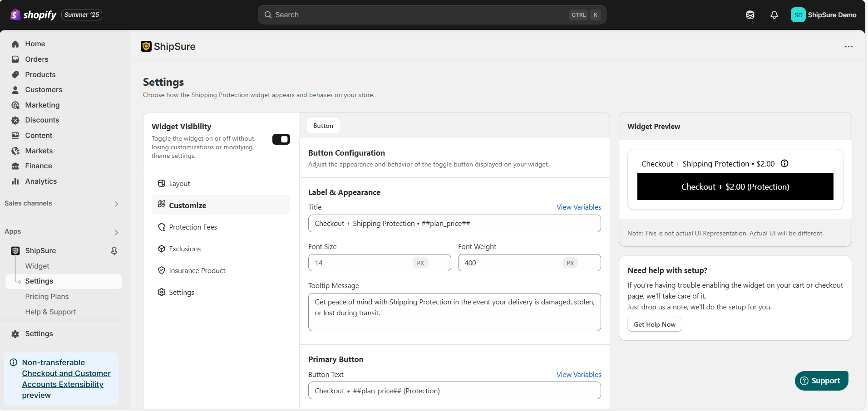Image resolution: width=868 pixels, height=411 pixels.
Task: Select ShipSure Settings in the sidebar tree
Action: 64,281
